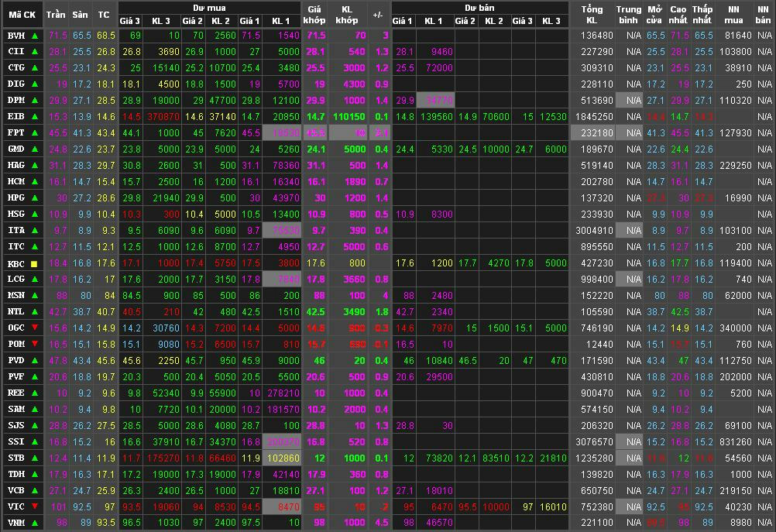Click the Cao nhất column header
Viewport: 776px width, 532px height.
tap(678, 15)
